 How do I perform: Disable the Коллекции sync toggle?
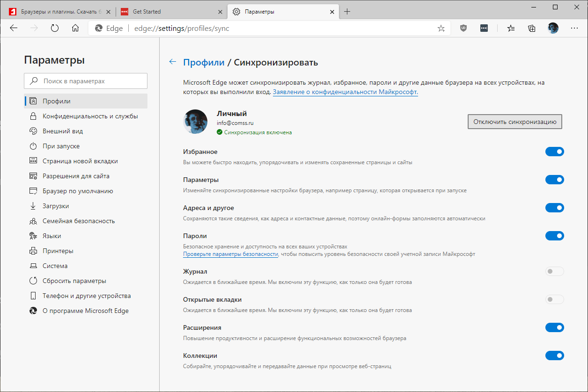(x=554, y=356)
